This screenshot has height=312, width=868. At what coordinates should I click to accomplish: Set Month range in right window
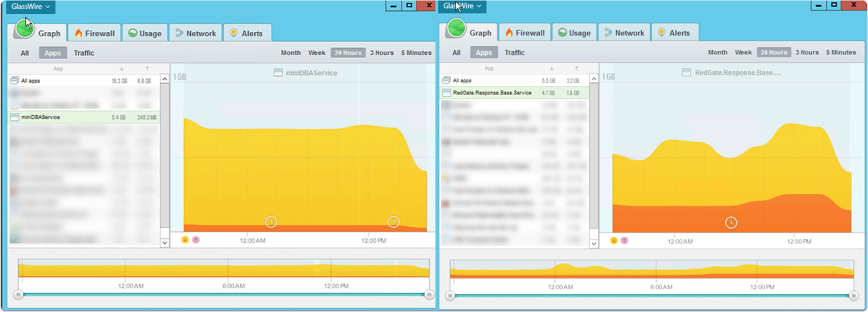tap(718, 52)
